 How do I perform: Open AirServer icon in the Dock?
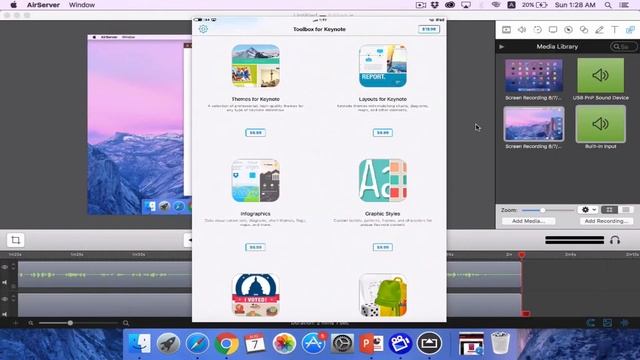pyautogui.click(x=429, y=343)
